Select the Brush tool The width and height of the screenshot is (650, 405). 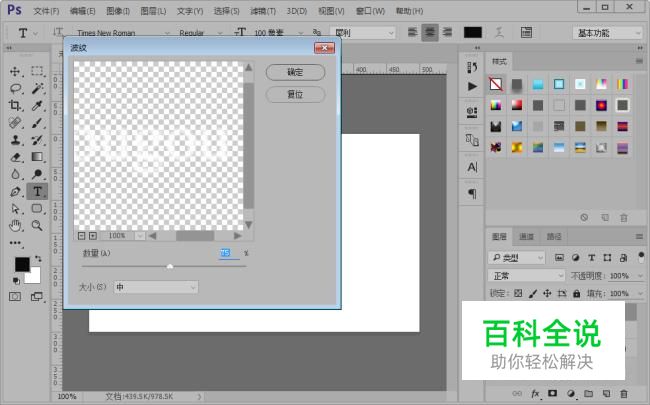point(37,123)
